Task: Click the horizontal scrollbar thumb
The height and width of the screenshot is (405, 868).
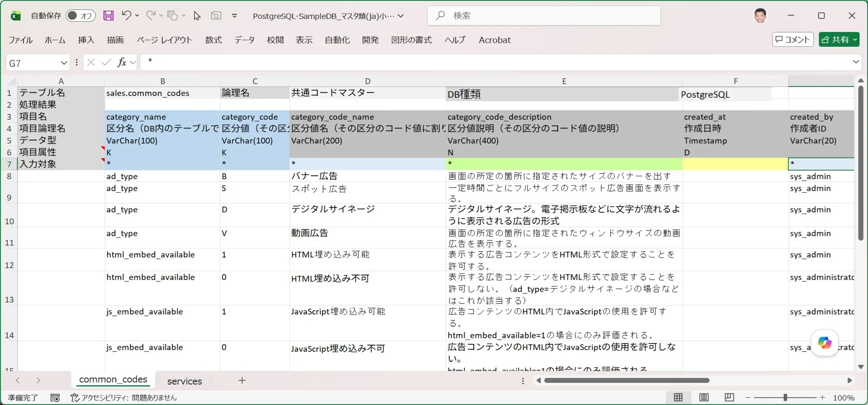Action: (x=626, y=380)
